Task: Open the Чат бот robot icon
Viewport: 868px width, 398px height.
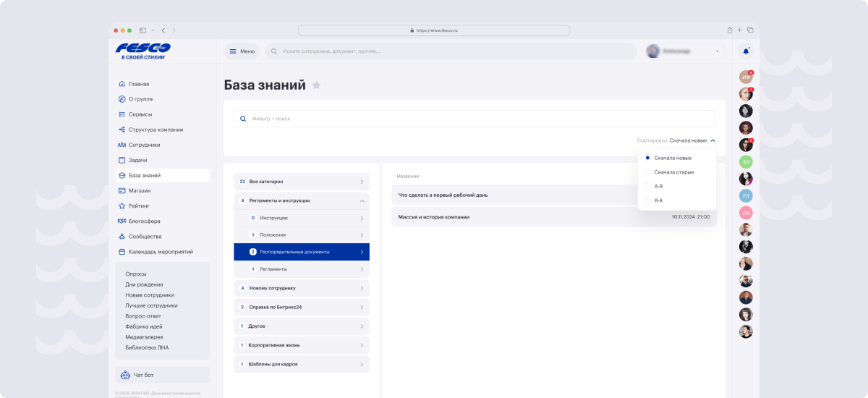Action: click(124, 375)
